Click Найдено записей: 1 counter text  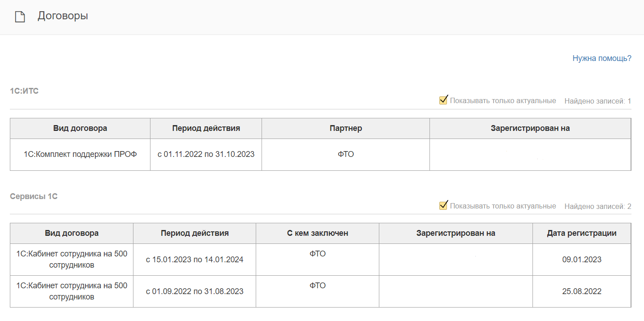pyautogui.click(x=598, y=101)
